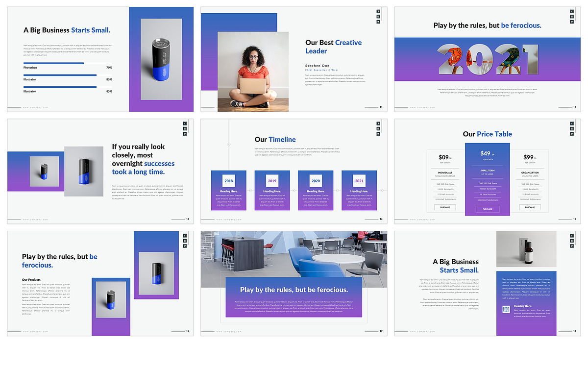The height and width of the screenshot is (392, 588).
Task: Click Twitter icon on Price Table slide
Action: (x=572, y=134)
